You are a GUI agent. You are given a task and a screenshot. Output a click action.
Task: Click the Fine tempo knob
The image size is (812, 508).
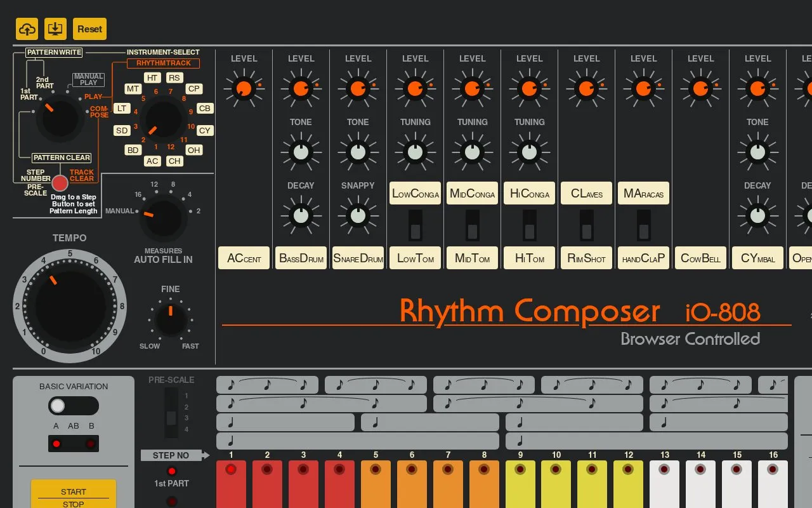(x=171, y=319)
